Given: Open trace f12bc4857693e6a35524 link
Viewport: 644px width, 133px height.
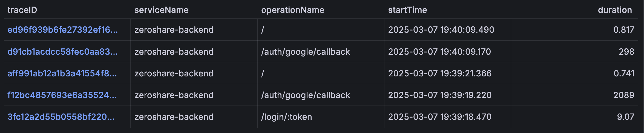Looking at the screenshot, I should [x=62, y=95].
